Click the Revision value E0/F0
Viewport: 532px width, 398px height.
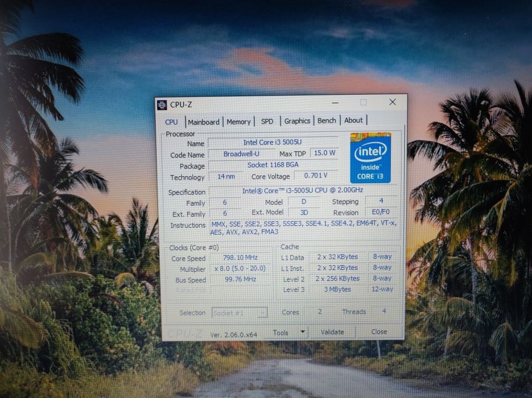tap(381, 212)
